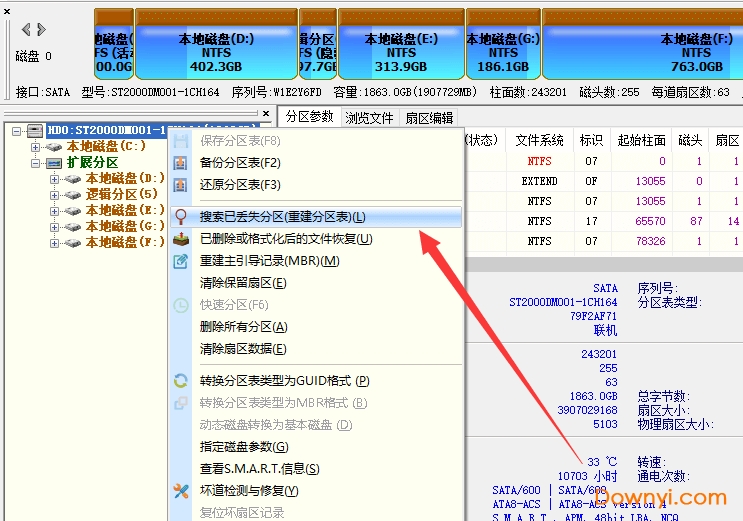Select 逻辑分区(5) in the disk tree

click(x=121, y=194)
